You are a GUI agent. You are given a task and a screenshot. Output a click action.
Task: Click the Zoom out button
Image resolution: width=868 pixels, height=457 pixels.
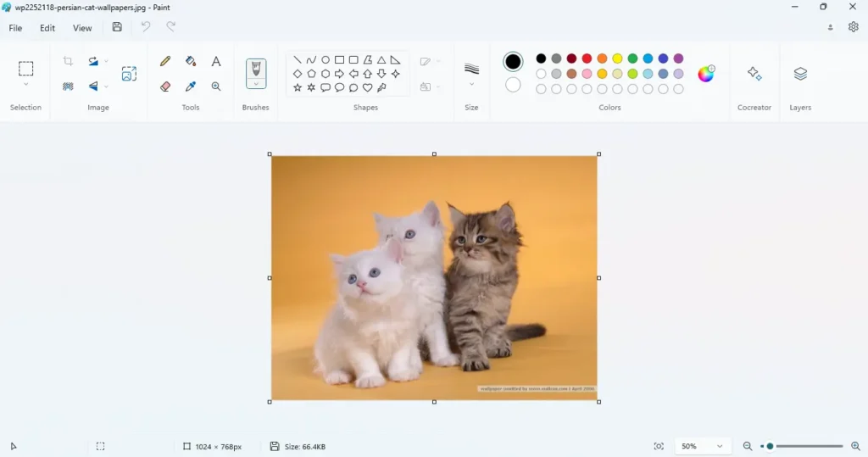click(x=748, y=446)
